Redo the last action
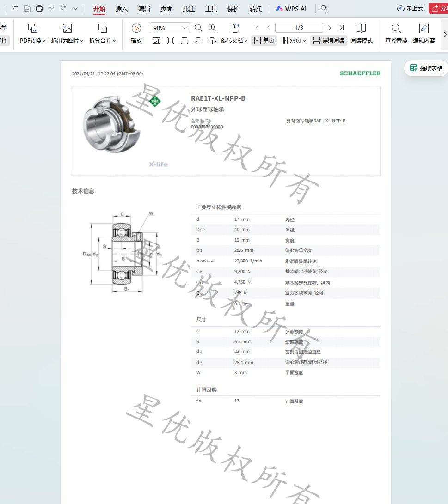Viewport: 448px width, 504px height. pyautogui.click(x=63, y=9)
